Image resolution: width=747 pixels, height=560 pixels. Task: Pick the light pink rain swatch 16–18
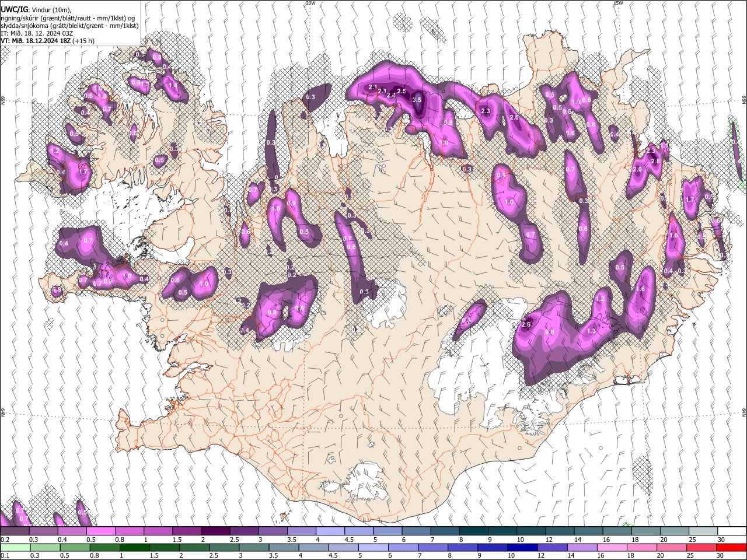[613, 547]
